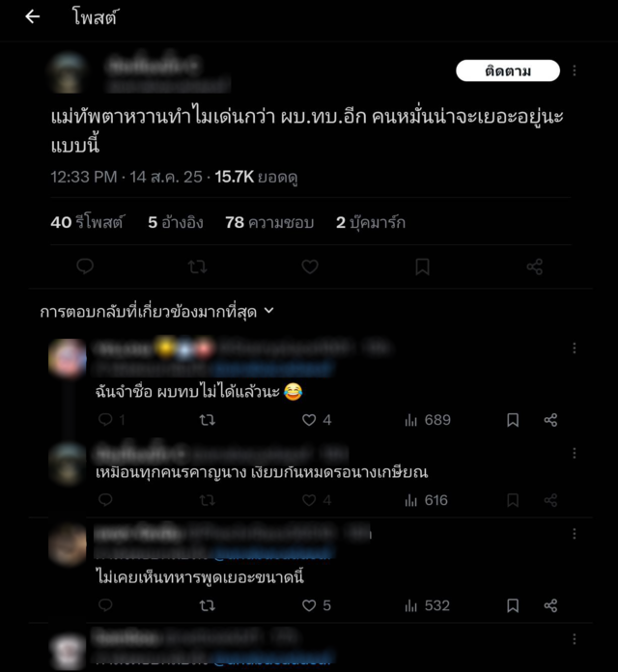Follow the author with the ติดตาม button
618x672 pixels.
point(508,70)
